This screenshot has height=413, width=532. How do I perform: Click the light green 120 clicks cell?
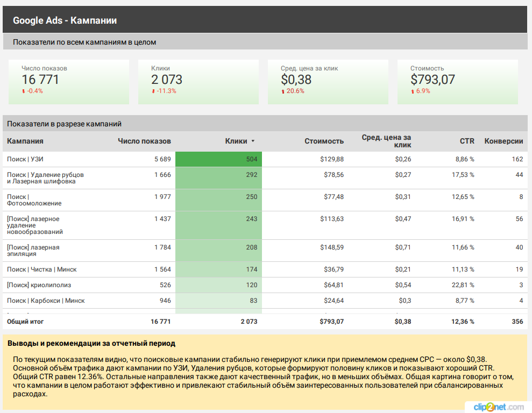pyautogui.click(x=218, y=285)
